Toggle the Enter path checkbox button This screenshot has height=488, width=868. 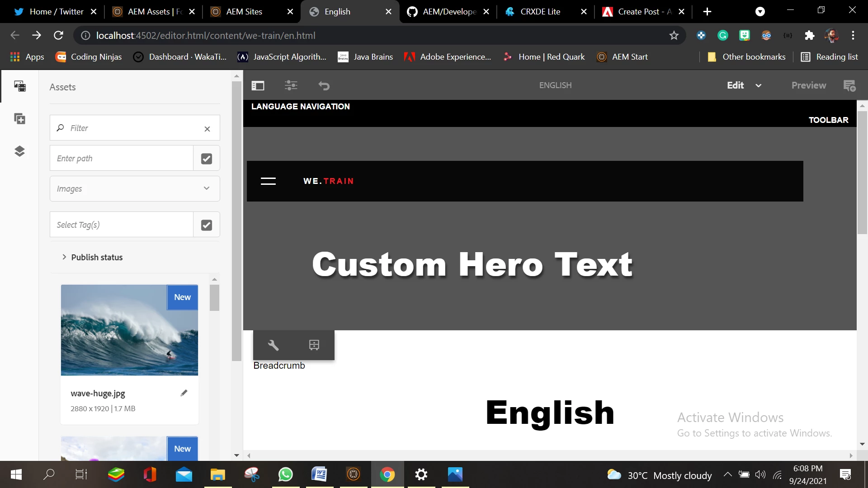(x=207, y=159)
